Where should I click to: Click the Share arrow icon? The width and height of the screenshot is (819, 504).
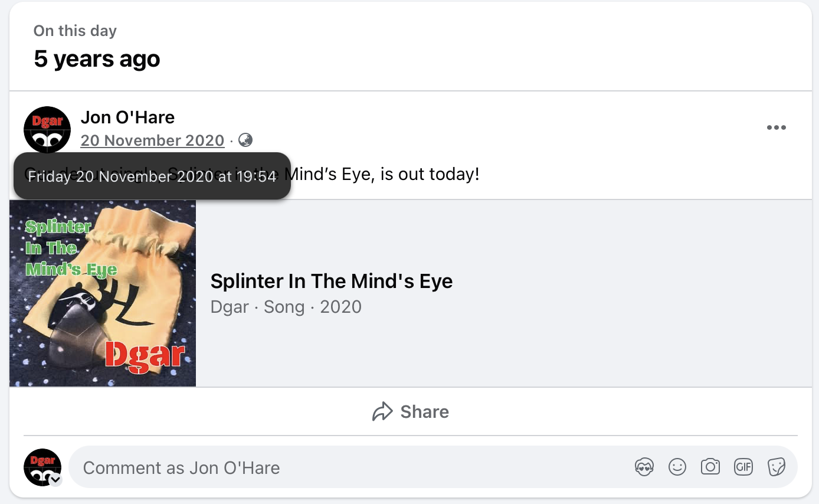point(382,412)
